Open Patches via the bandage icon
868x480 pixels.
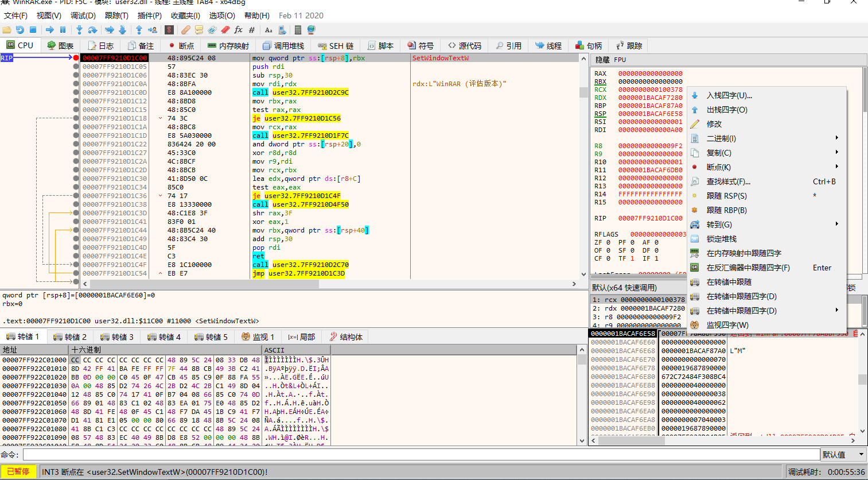pyautogui.click(x=185, y=30)
